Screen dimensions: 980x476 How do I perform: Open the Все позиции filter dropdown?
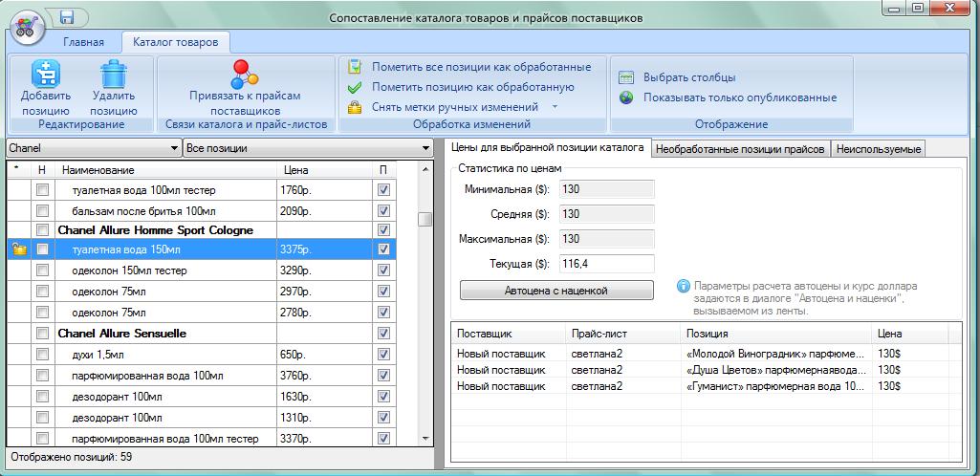click(308, 148)
